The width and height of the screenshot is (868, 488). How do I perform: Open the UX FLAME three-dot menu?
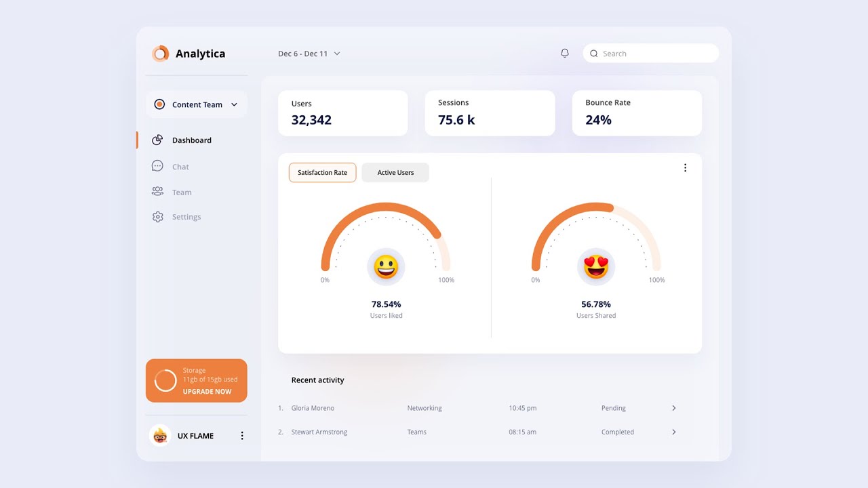click(242, 436)
